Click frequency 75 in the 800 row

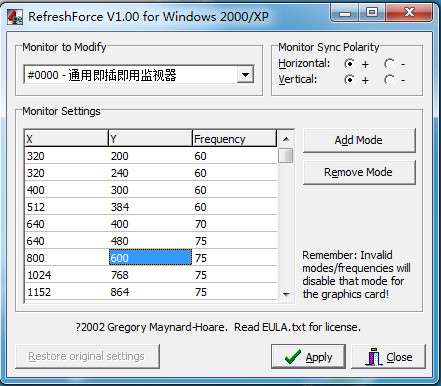[x=235, y=258]
